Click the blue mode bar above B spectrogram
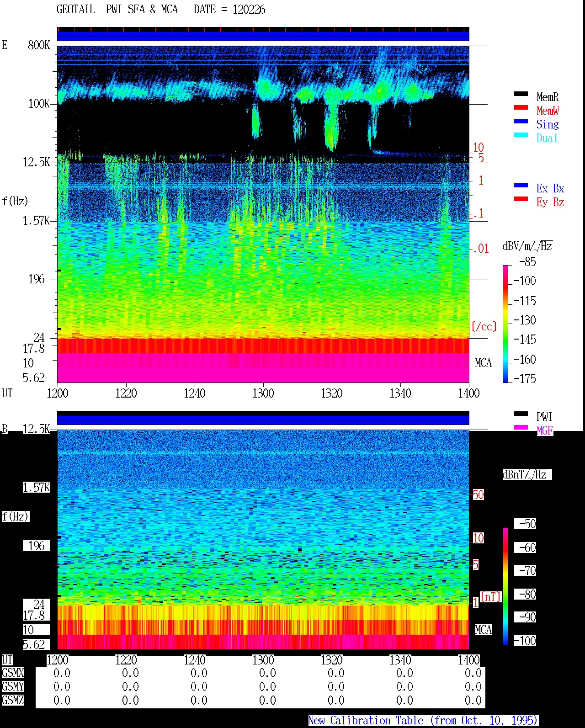Screen dimensions: 585x728 263,420
